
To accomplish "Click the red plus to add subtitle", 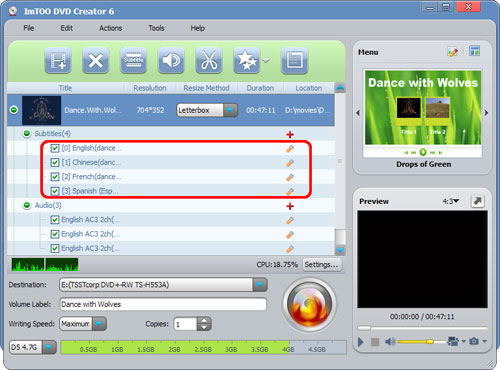I will 290,134.
